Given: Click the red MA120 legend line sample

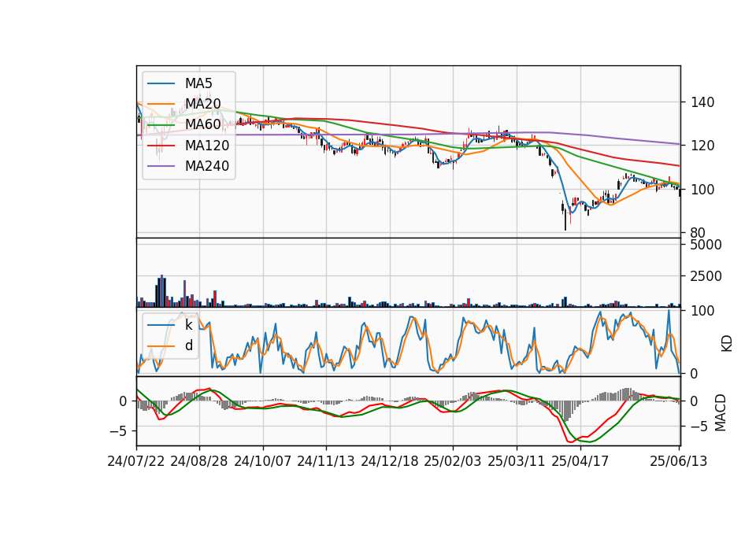Looking at the screenshot, I should [161, 146].
